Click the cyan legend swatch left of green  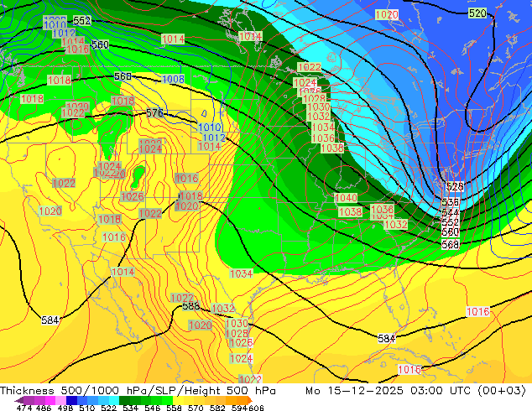114,400
